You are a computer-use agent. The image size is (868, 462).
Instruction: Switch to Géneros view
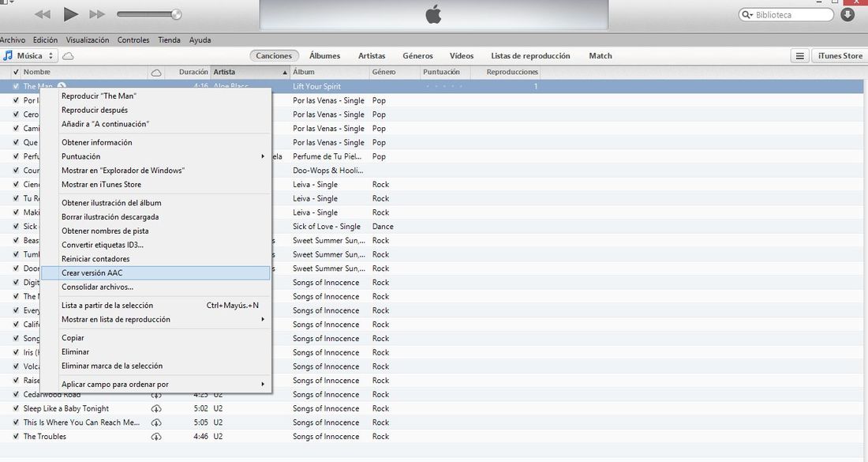(x=418, y=56)
